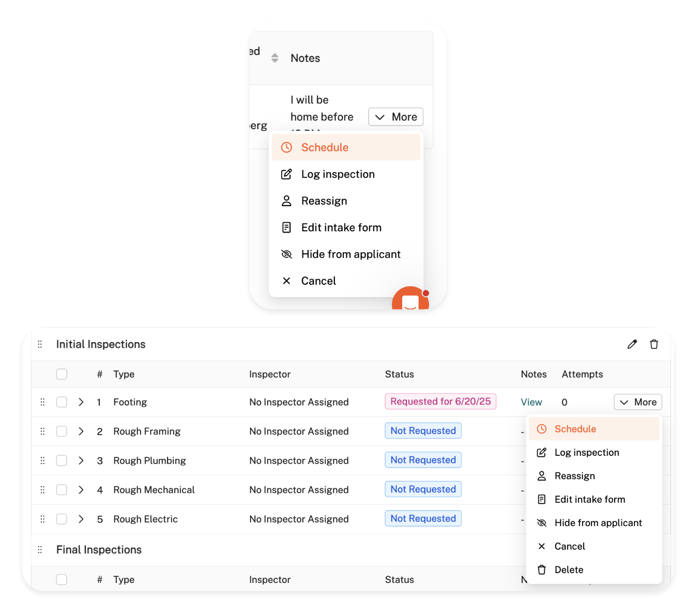The width and height of the screenshot is (700, 616).
Task: Click the sort arrows beside Notes column
Action: pos(275,58)
